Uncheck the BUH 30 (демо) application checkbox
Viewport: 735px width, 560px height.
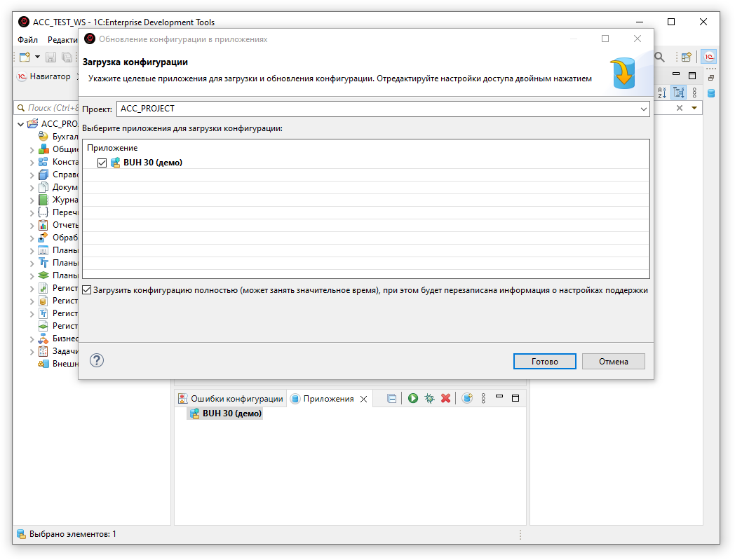coord(102,163)
